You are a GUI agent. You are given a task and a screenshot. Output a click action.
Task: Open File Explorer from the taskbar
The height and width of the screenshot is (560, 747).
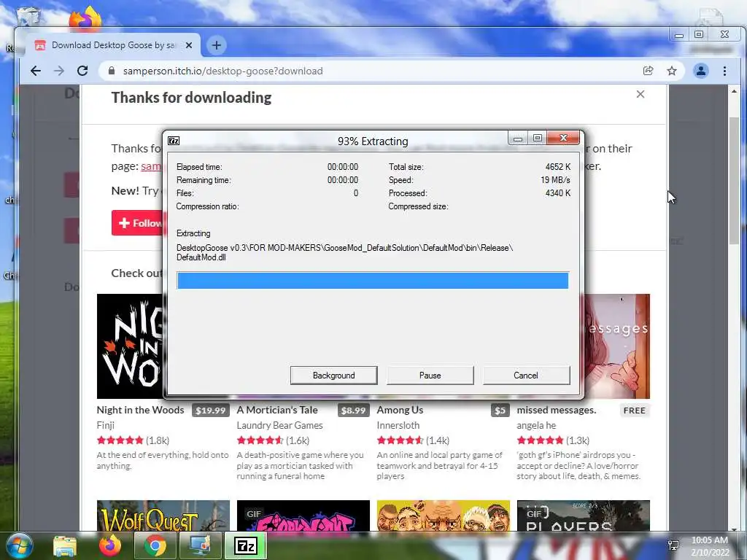(x=65, y=545)
